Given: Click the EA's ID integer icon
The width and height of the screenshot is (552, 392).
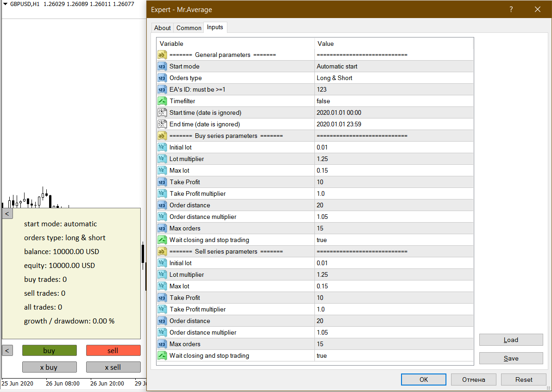Looking at the screenshot, I should coord(162,89).
